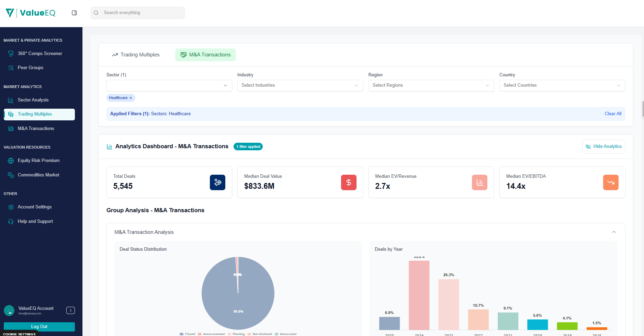Click the Median EV/Revenue chart icon
The width and height of the screenshot is (644, 336).
(x=479, y=182)
